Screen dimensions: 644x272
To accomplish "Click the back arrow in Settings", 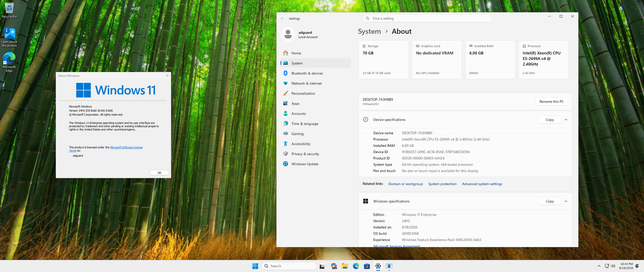I will (282, 19).
